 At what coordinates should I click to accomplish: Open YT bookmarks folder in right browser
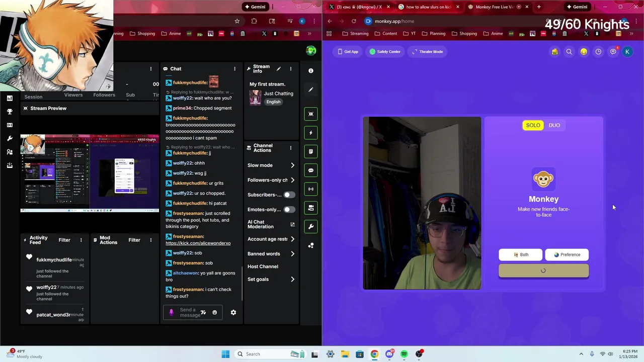pos(409,34)
